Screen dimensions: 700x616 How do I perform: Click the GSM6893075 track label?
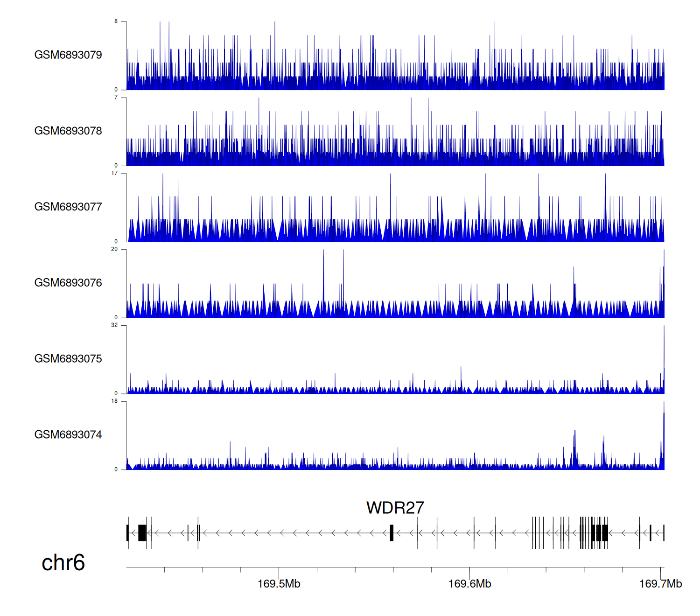pyautogui.click(x=68, y=359)
